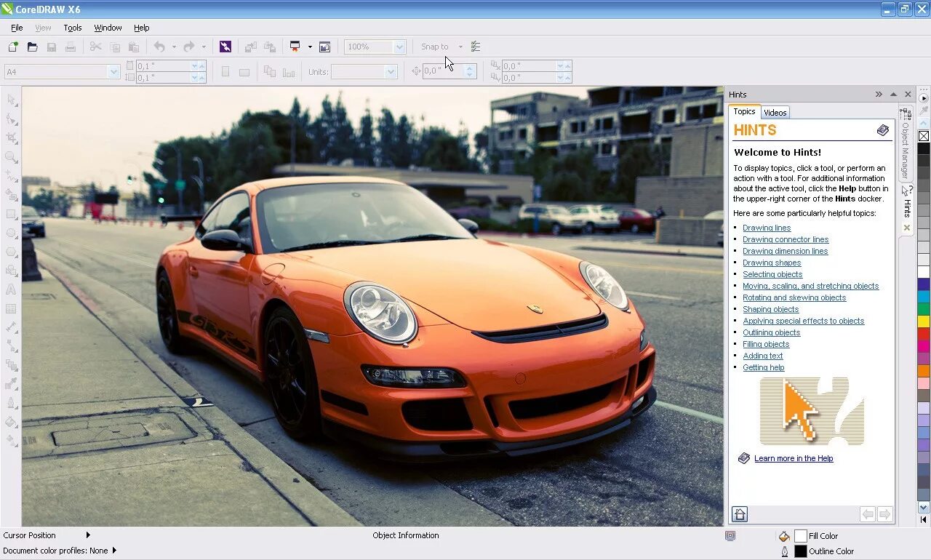Select the Polygon tool
The height and width of the screenshot is (560, 931).
pyautogui.click(x=12, y=252)
